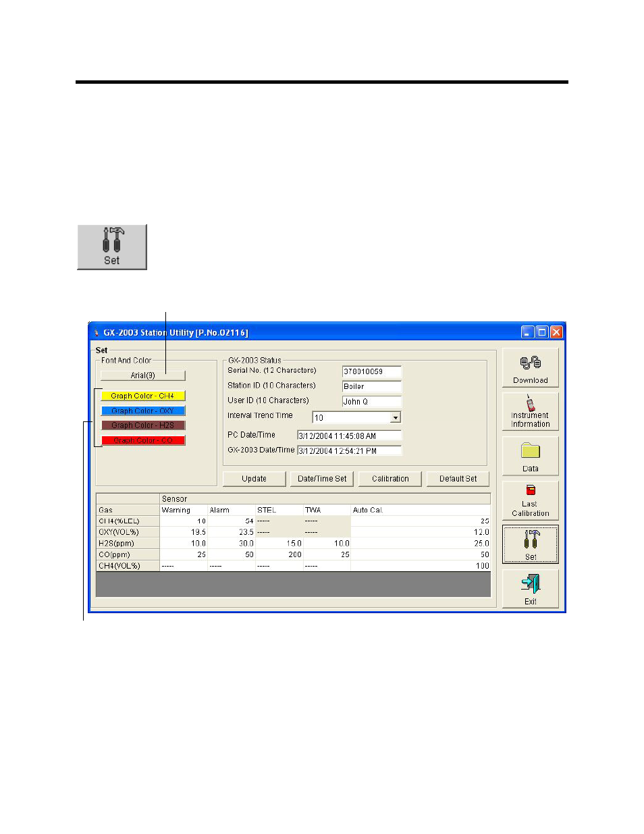644x834 pixels.
Task: Minimize the GX-2003 Station Utility window
Action: [x=527, y=332]
